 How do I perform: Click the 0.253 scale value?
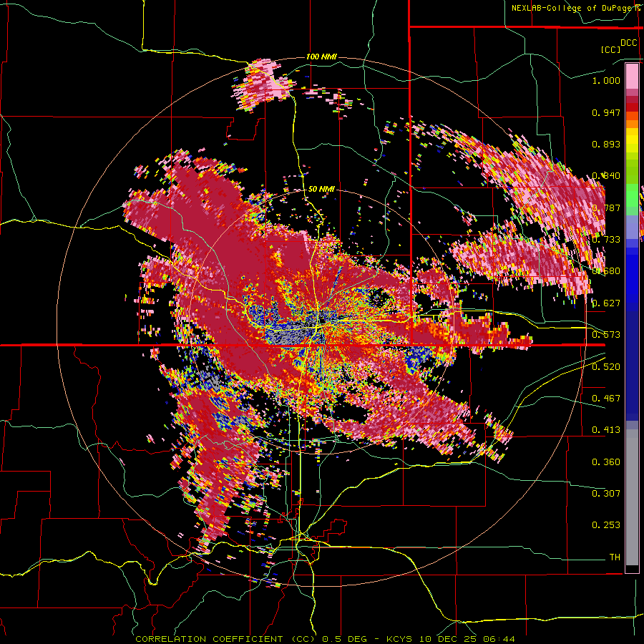(x=606, y=525)
